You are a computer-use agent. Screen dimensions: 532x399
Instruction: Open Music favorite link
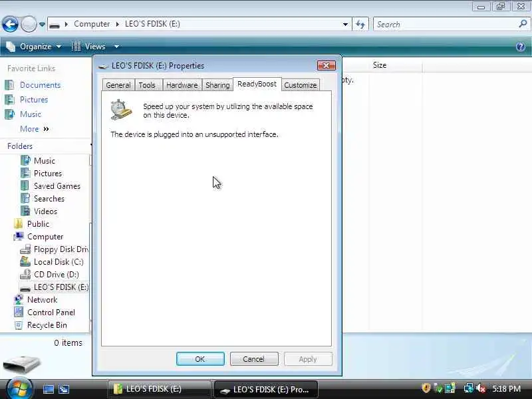31,114
